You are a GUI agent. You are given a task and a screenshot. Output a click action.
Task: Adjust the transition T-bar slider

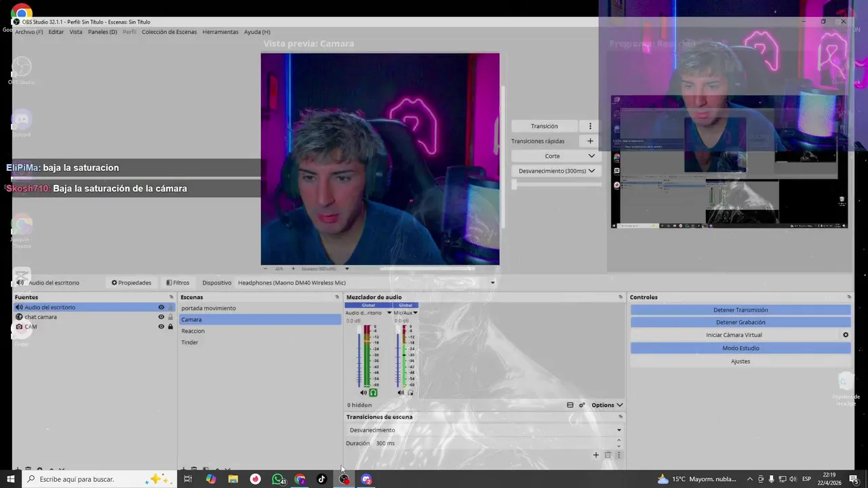(556, 184)
